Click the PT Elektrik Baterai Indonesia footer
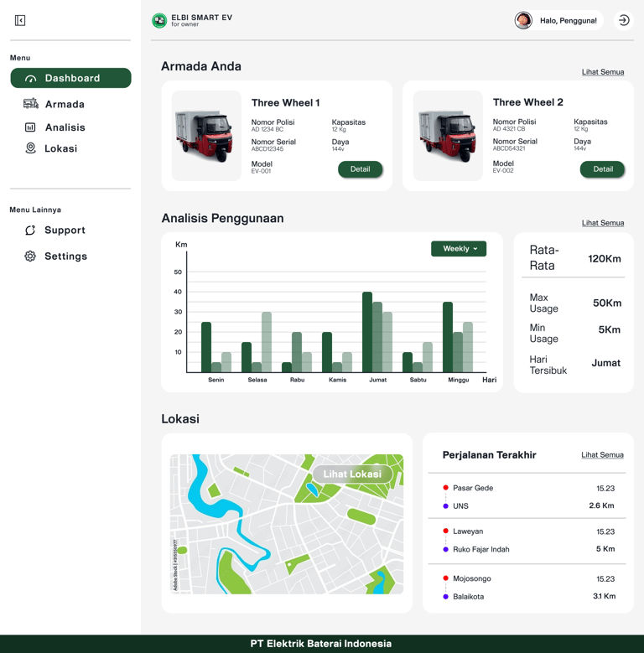Image resolution: width=644 pixels, height=653 pixels. click(321, 644)
